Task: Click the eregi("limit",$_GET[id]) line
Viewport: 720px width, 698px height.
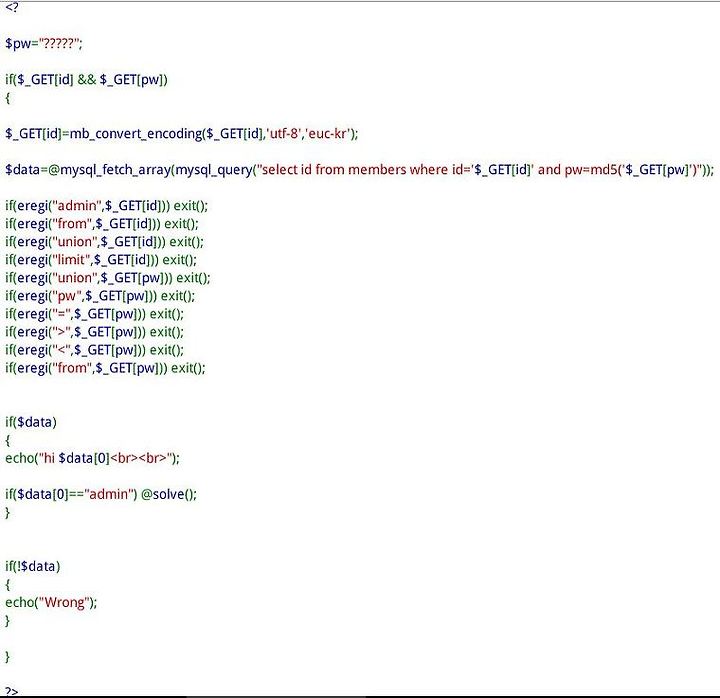Action: click(101, 260)
